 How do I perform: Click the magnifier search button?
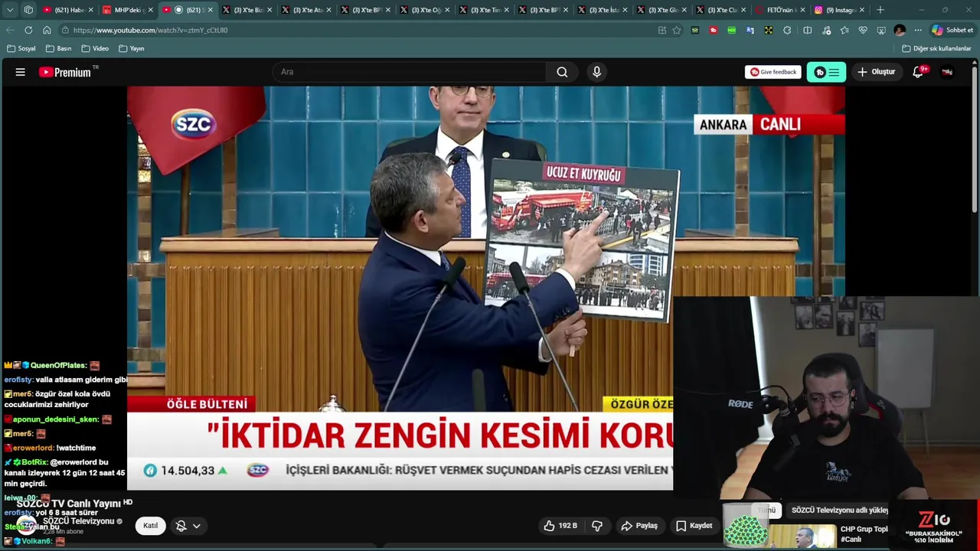[x=562, y=72]
